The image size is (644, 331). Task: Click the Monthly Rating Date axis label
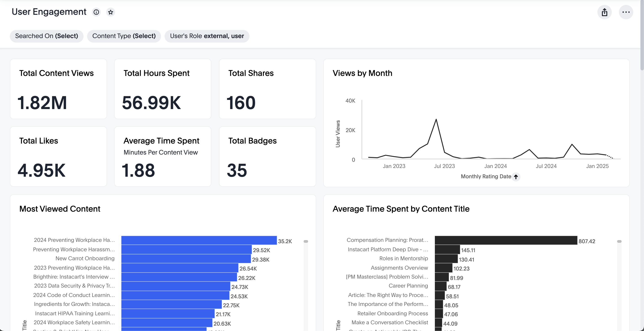pos(486,176)
